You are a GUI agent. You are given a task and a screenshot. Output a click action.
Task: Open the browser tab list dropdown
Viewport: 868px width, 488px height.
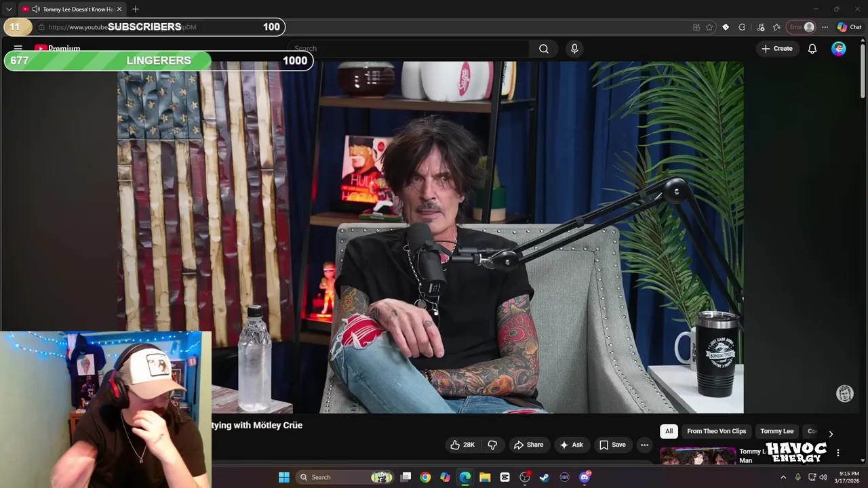tap(9, 9)
